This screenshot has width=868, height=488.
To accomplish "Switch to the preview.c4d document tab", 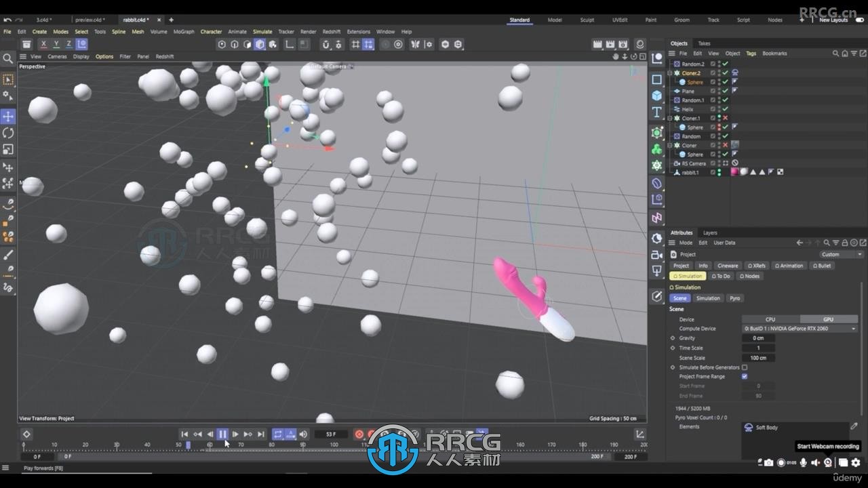I will (90, 20).
